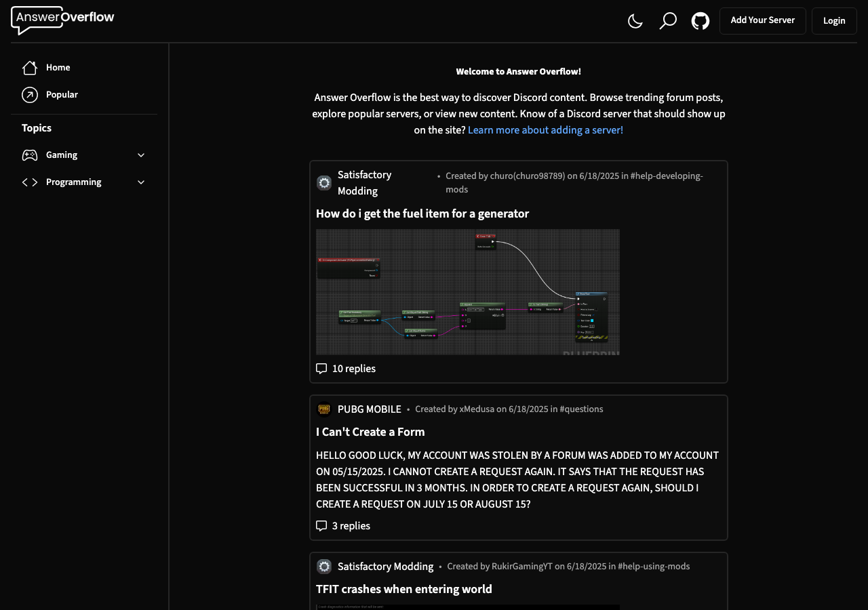
Task: Expand the Gaming topic chevron
Action: (x=141, y=155)
